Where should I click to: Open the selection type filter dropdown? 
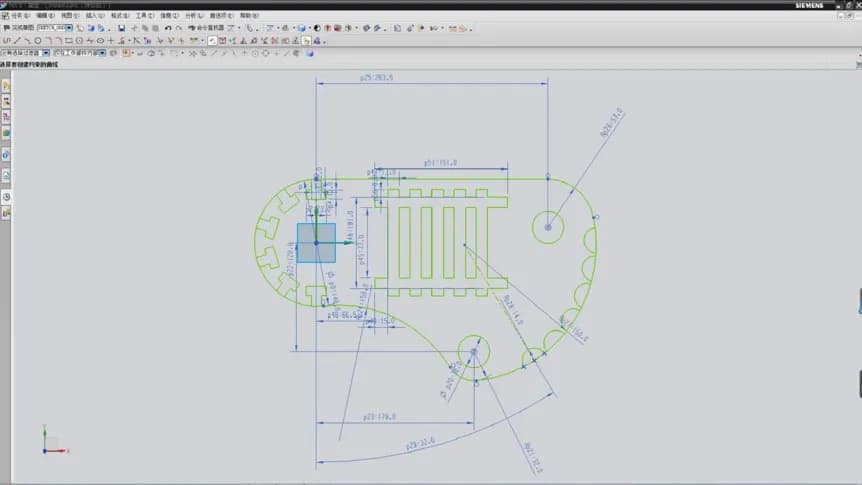[46, 53]
